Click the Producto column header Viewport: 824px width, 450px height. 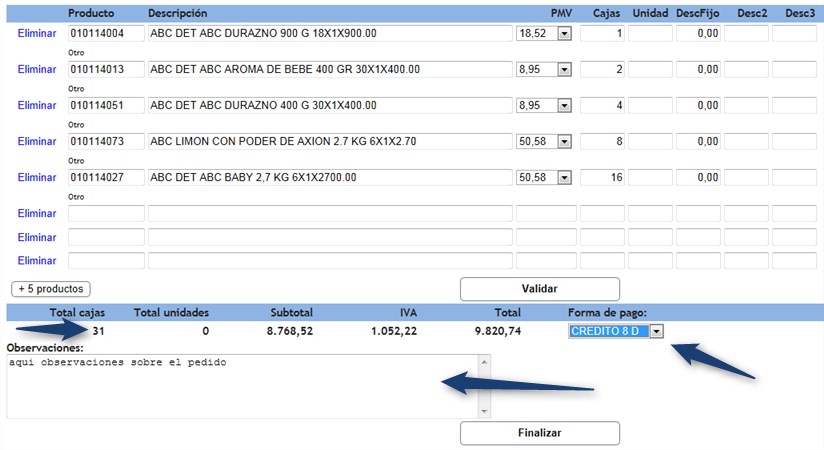[x=91, y=13]
